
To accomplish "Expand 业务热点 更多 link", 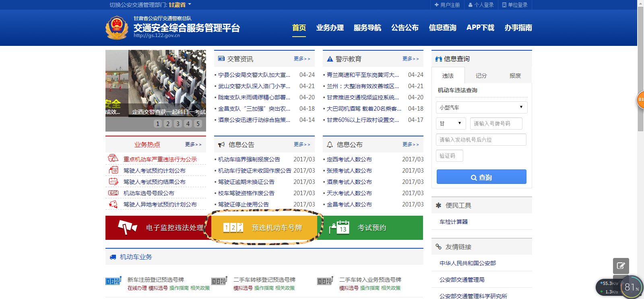I will point(193,144).
